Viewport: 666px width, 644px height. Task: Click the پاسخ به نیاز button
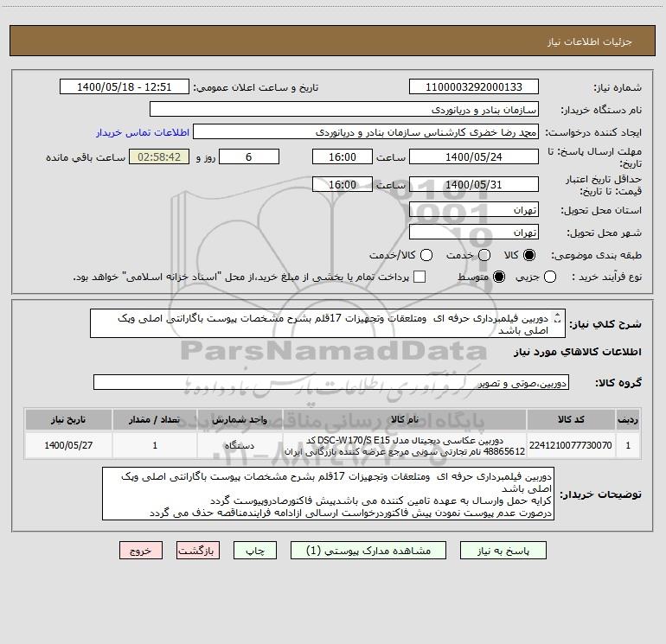point(503,551)
